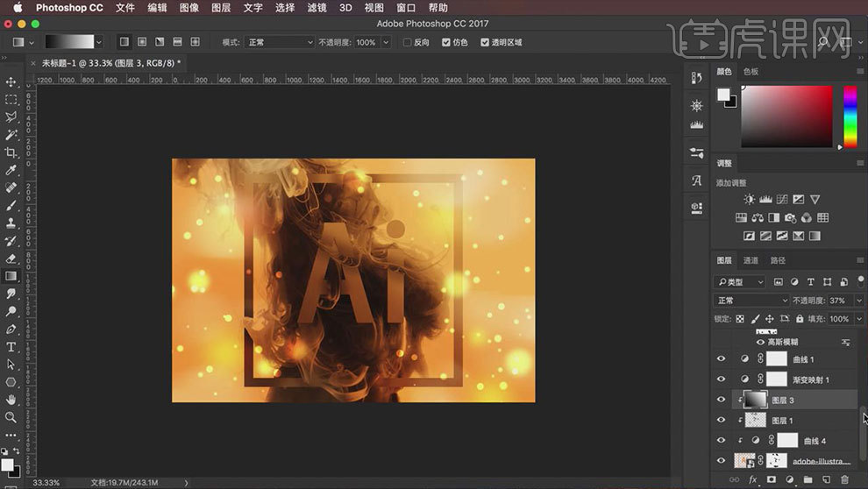Select the Crop tool
This screenshot has height=489, width=868.
[x=11, y=152]
